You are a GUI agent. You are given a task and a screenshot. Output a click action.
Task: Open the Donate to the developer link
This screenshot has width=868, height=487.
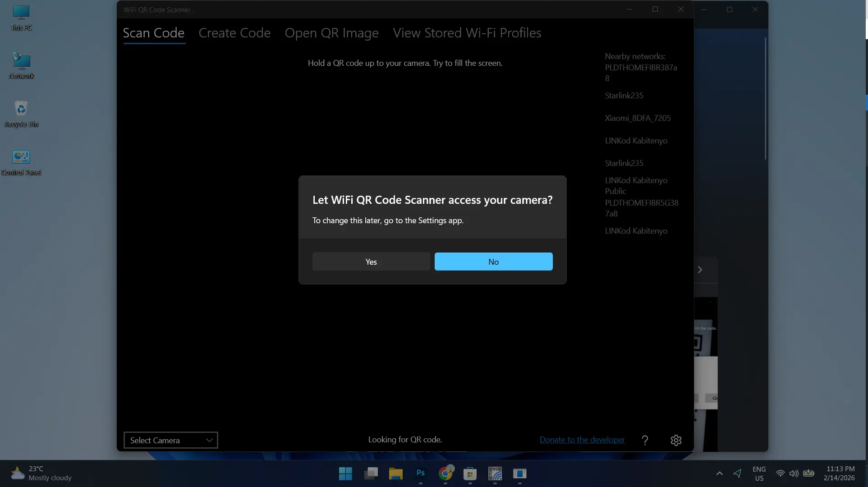581,439
